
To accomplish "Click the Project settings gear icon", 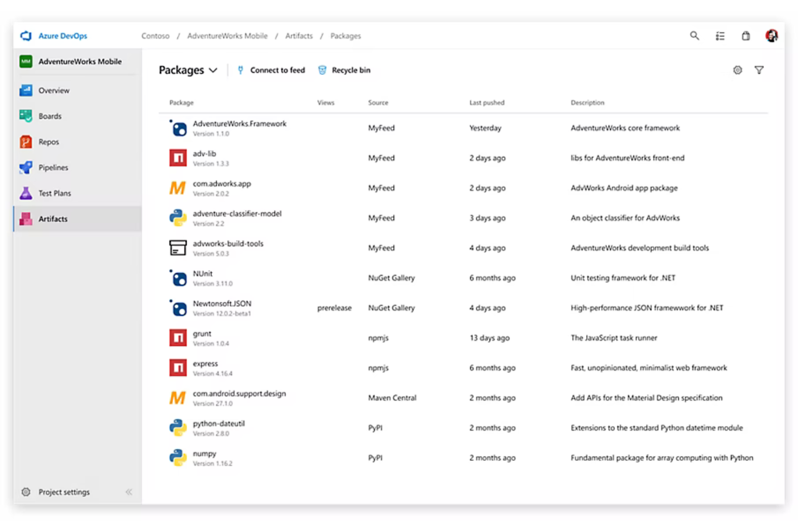I will pyautogui.click(x=26, y=492).
